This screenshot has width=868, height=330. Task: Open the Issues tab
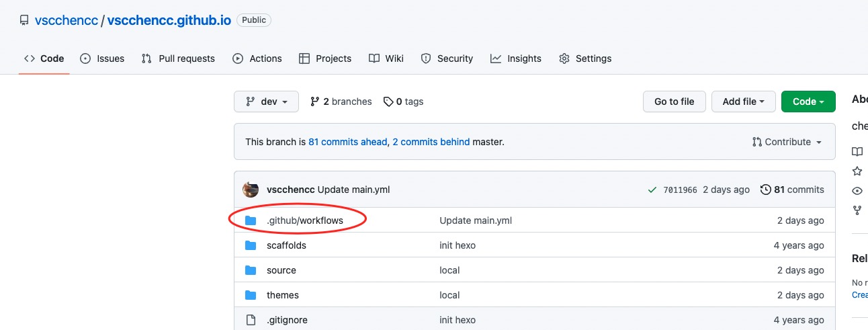(102, 58)
